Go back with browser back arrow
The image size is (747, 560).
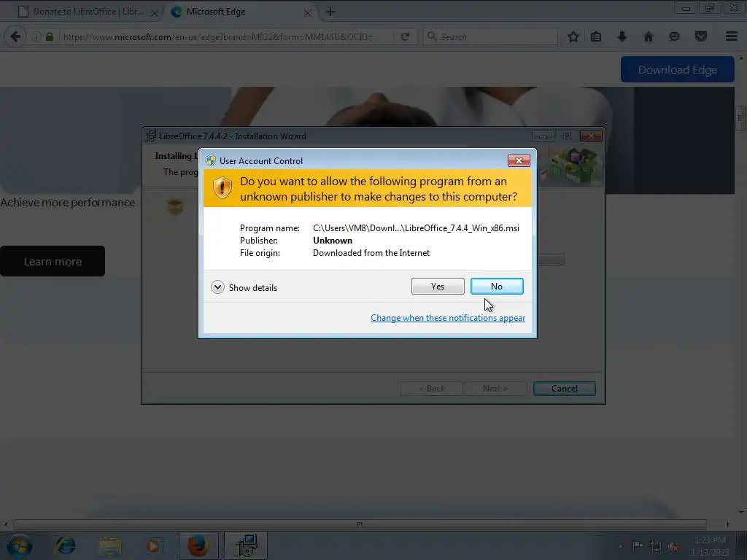click(15, 36)
